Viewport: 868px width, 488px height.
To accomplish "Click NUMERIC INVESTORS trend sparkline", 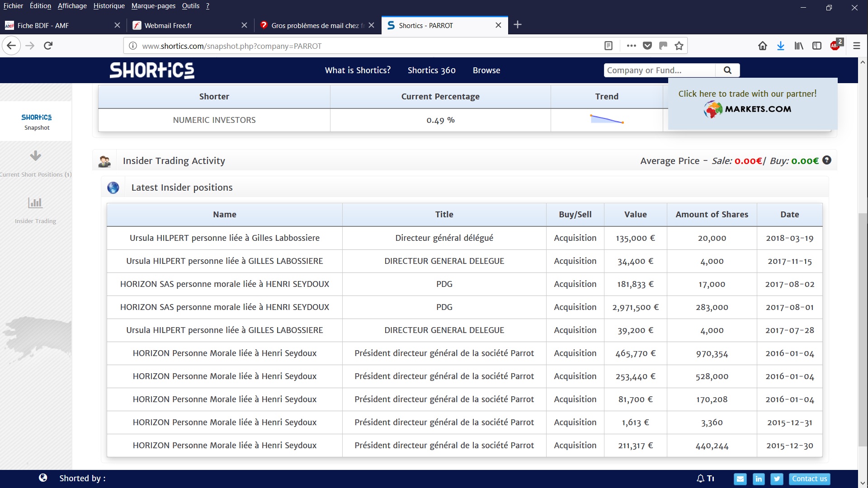I will click(x=607, y=119).
